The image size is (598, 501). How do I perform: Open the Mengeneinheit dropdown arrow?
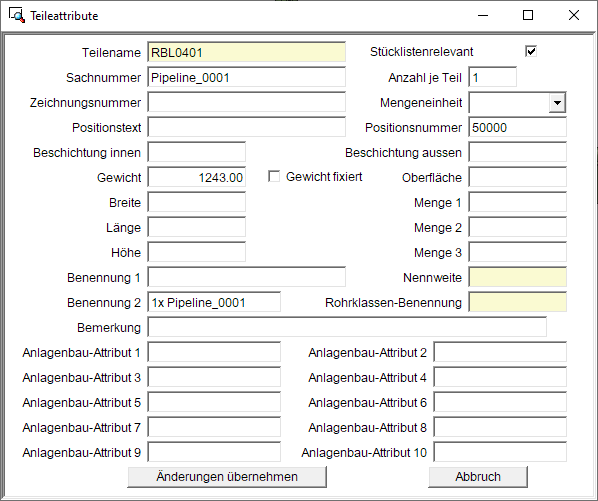(557, 103)
